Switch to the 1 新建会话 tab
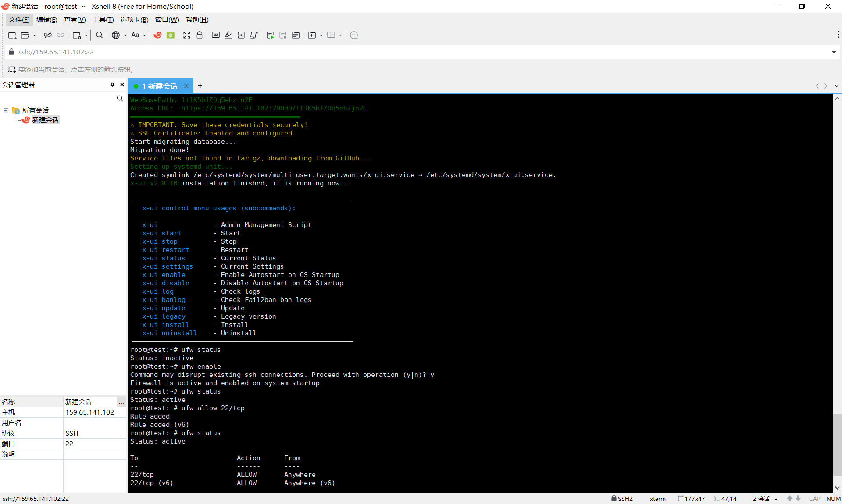 click(x=160, y=86)
